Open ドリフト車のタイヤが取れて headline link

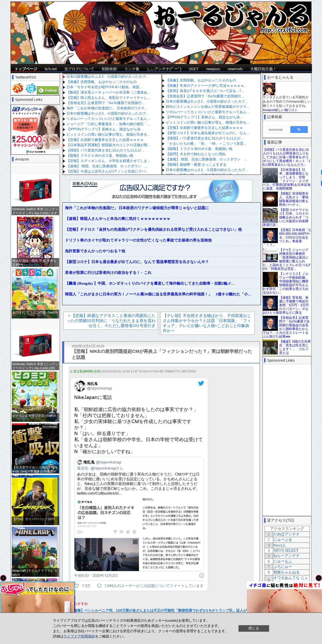pyautogui.click(x=138, y=240)
